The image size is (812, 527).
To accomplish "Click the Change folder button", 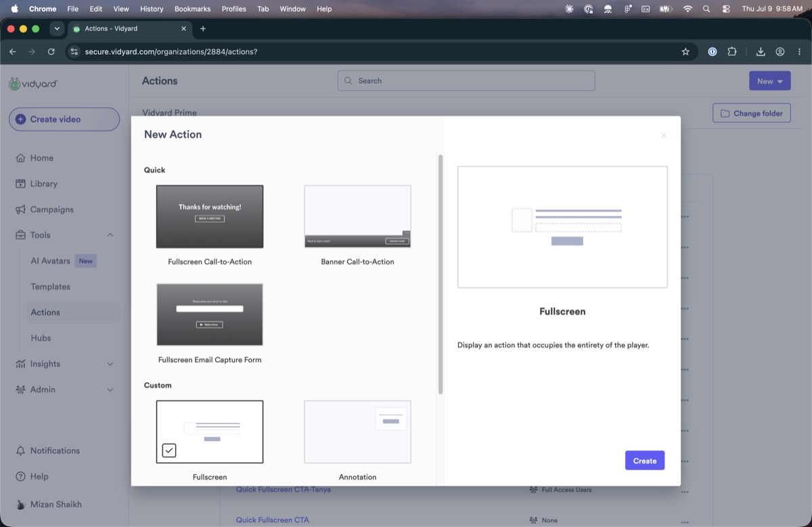I will tap(751, 114).
